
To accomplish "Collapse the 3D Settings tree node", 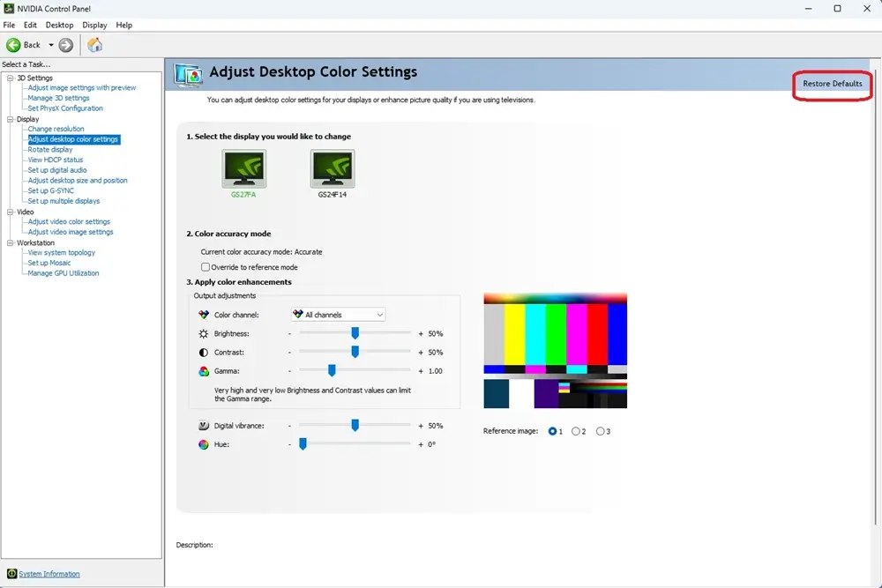I will coord(10,78).
